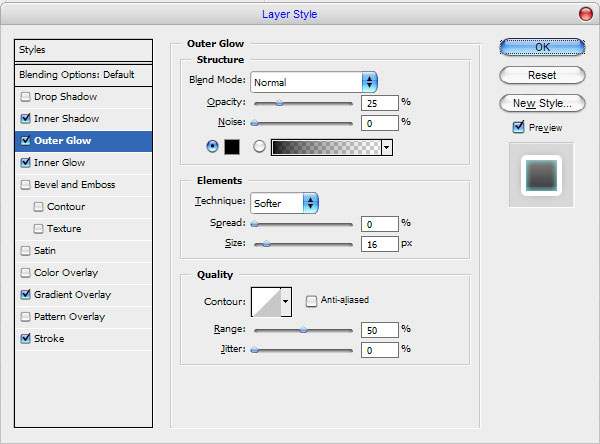
Task: Click the Opacity percentage input field
Action: [x=379, y=103]
